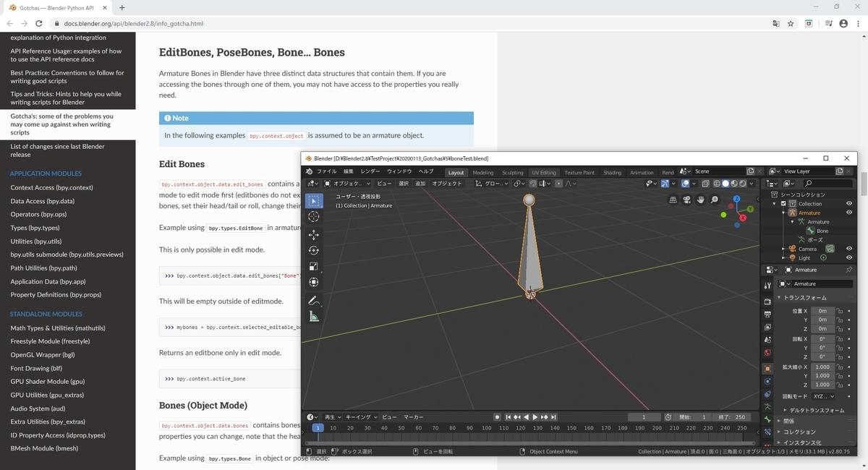This screenshot has width=868, height=470.
Task: Click the 追加 button in viewport header
Action: click(420, 184)
